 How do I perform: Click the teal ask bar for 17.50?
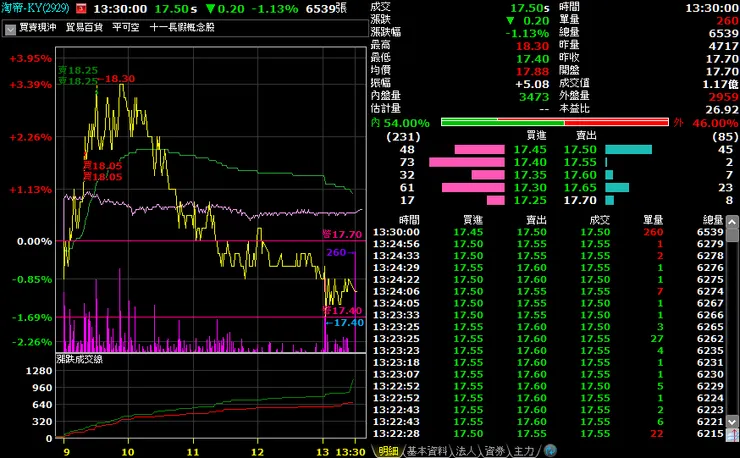629,149
